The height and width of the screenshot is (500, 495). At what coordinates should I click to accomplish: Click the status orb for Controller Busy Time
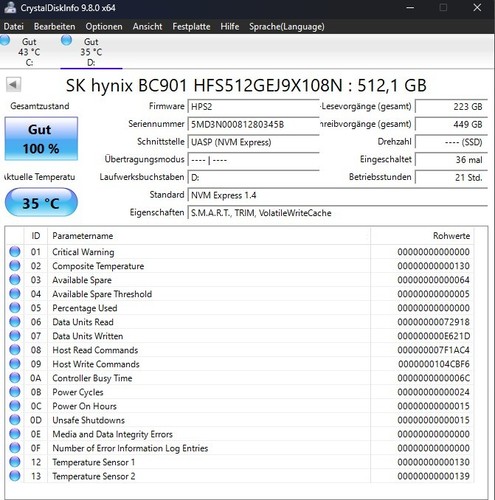point(15,378)
